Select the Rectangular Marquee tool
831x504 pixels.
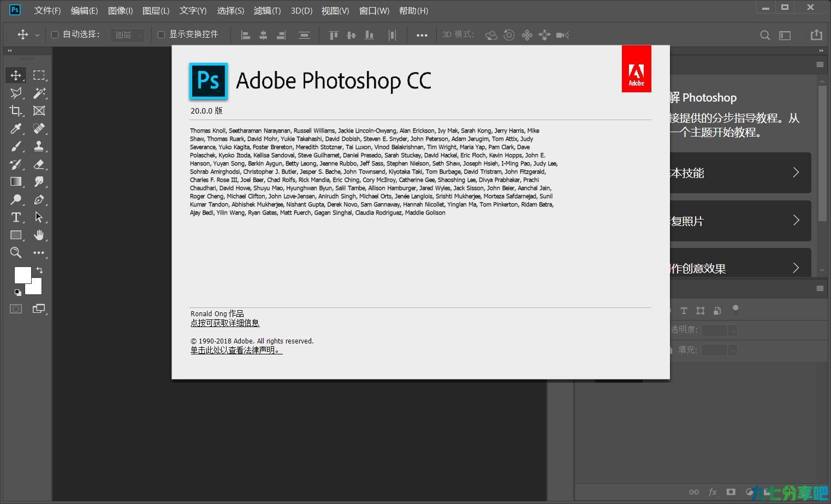click(39, 75)
